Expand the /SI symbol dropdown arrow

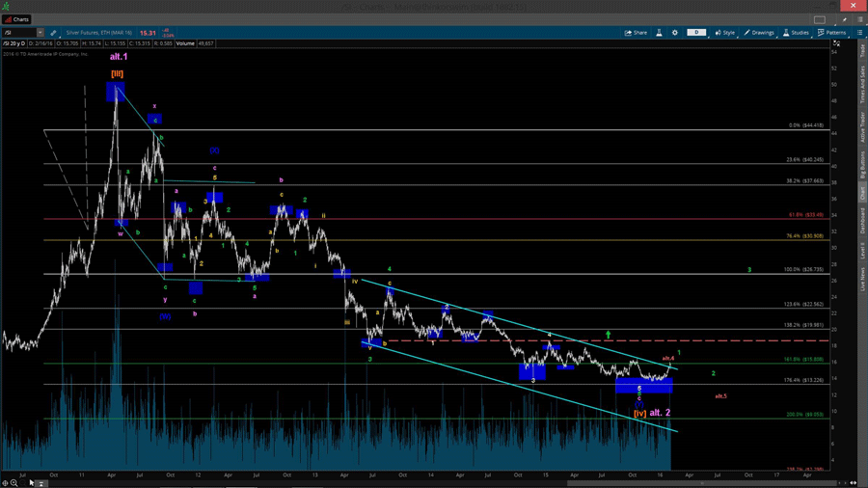coord(40,33)
